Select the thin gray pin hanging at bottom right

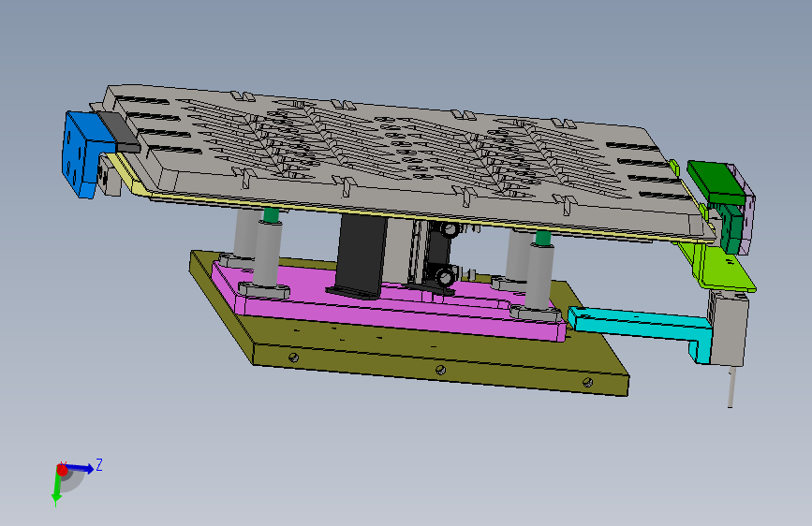tap(731, 387)
